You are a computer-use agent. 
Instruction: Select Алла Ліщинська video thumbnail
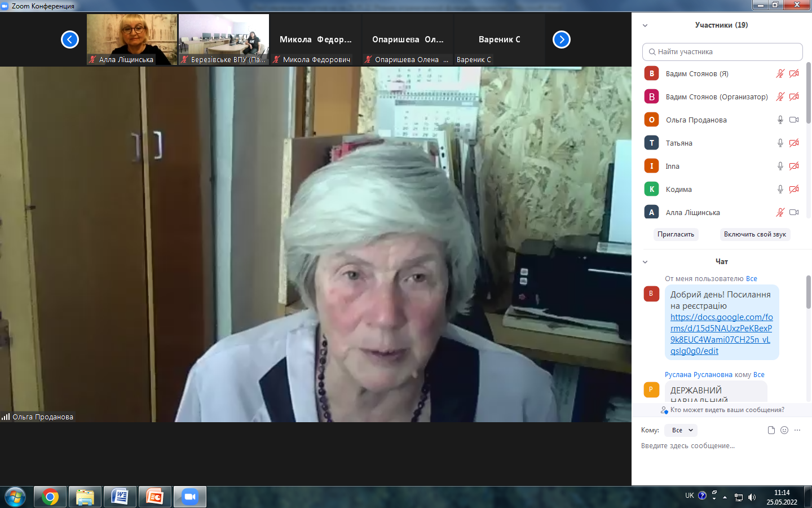132,40
